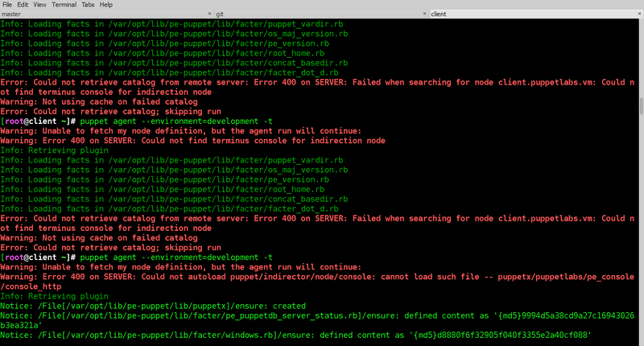The width and height of the screenshot is (644, 346).
Task: Click the first 'Warning: Not using cache on failed catalog' line
Action: coord(98,102)
